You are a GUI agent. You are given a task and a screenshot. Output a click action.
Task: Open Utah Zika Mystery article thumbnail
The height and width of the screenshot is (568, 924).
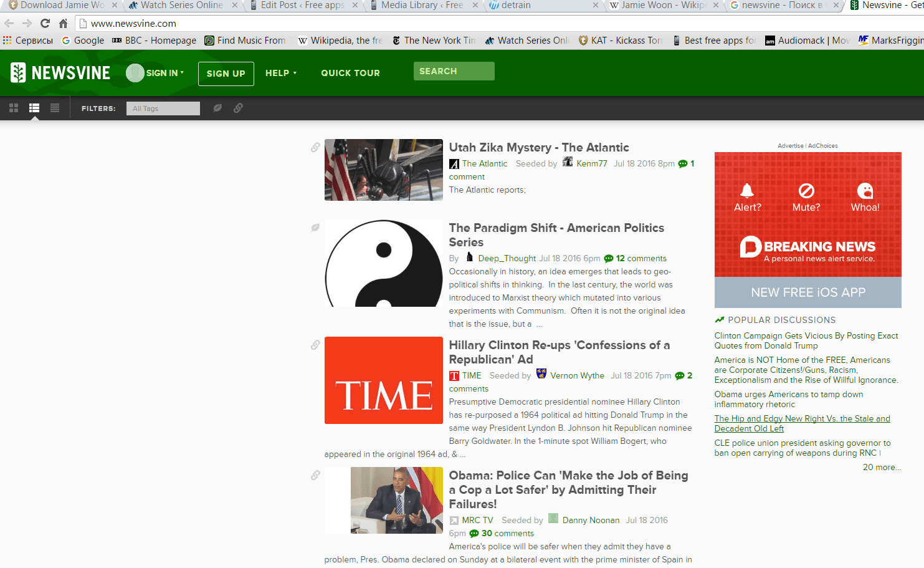click(384, 170)
